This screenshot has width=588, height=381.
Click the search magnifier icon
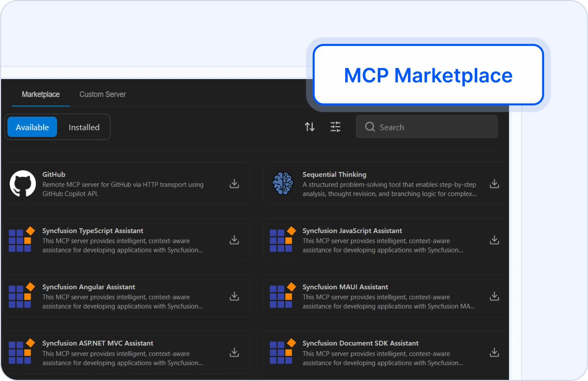[x=370, y=127]
